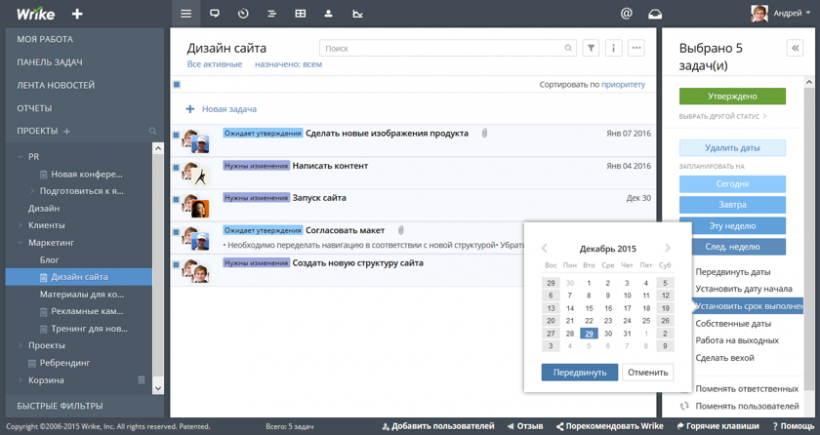Collapse right panel with double-chevron icon
The width and height of the screenshot is (820, 435).
pyautogui.click(x=796, y=47)
